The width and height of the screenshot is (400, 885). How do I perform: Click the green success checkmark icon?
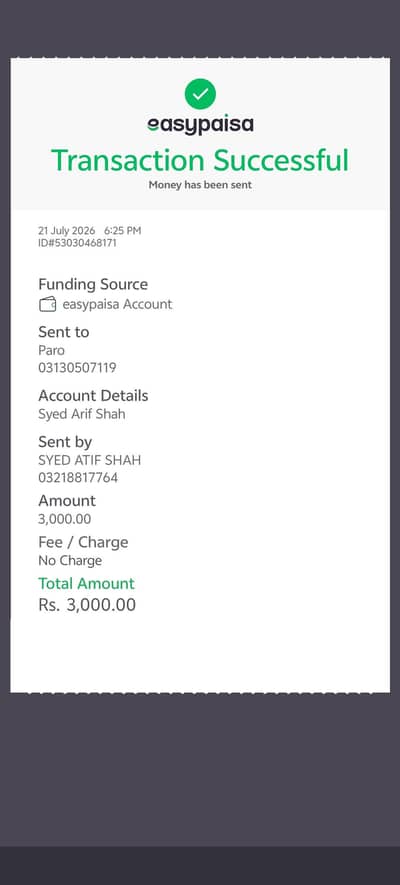click(x=200, y=94)
